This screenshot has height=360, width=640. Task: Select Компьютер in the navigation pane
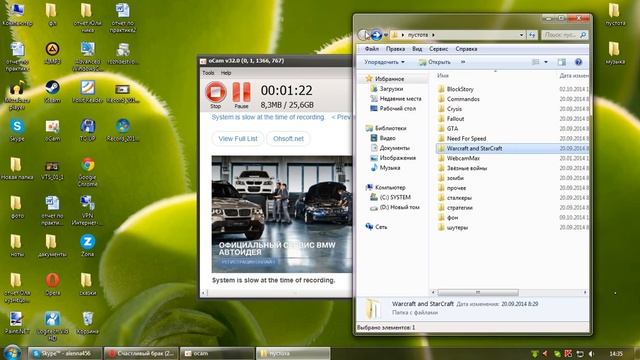pos(390,187)
